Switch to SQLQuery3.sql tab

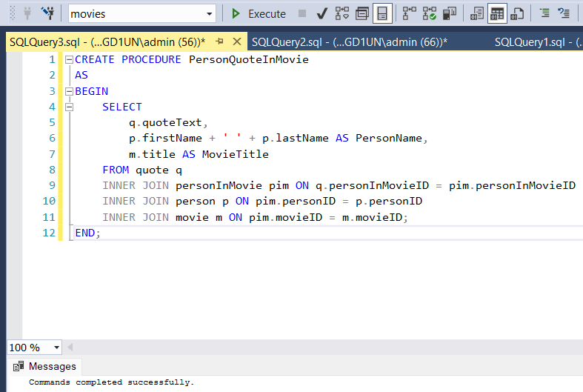click(107, 42)
